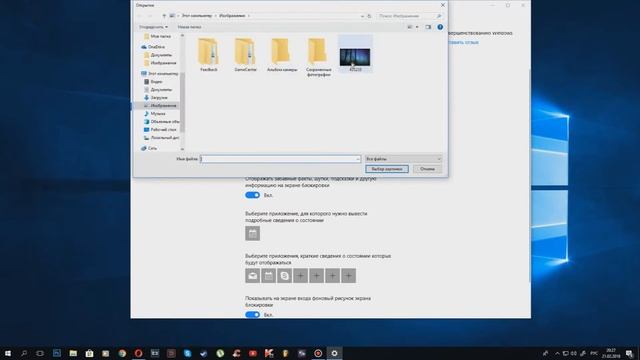This screenshot has height=360, width=640.
Task: Click the taskbar search icon
Action: 24,353
